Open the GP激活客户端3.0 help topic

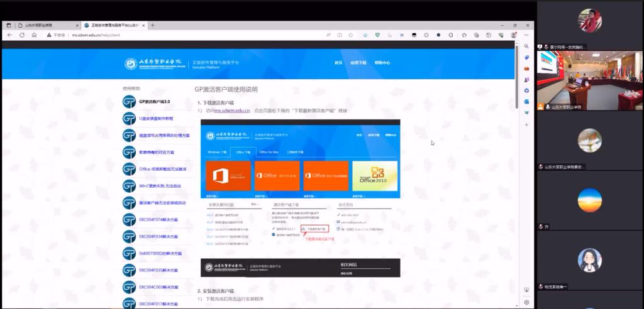(154, 102)
